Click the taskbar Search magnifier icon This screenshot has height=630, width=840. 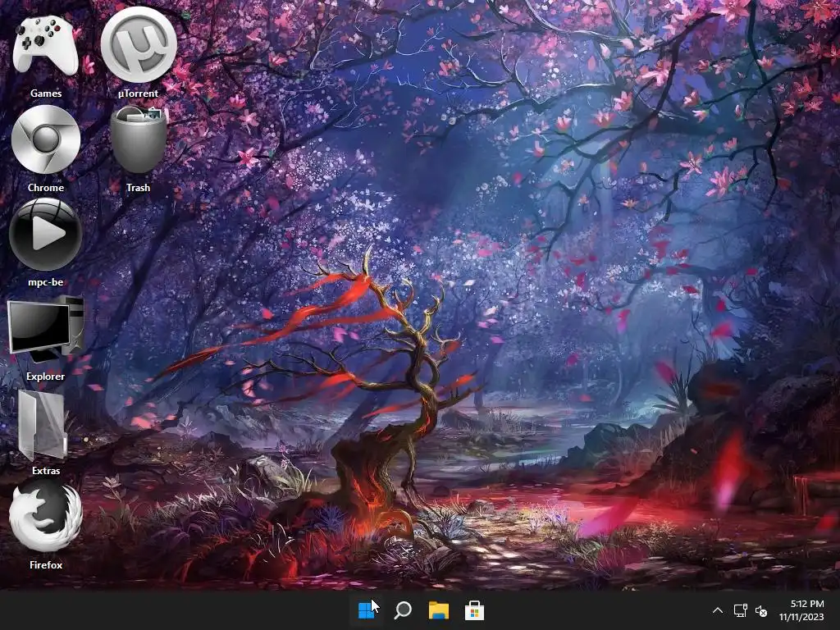[402, 610]
